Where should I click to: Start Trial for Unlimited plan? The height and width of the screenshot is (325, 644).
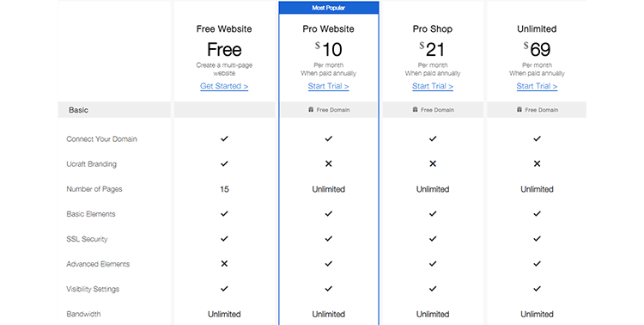tap(537, 86)
